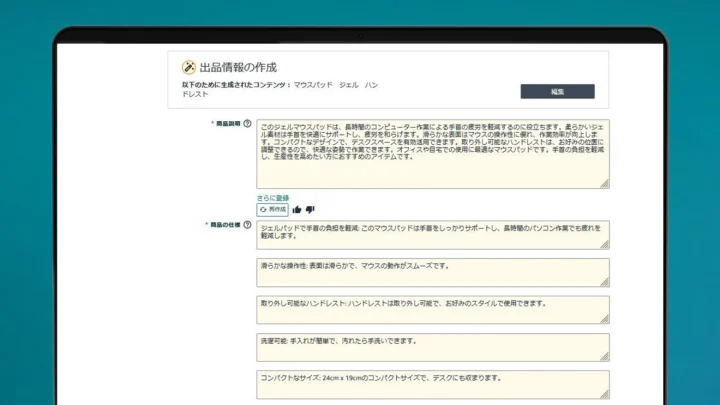Click the ジェルパッドで手首の負担を軽減 specification field
This screenshot has width=720, height=405.
433,235
